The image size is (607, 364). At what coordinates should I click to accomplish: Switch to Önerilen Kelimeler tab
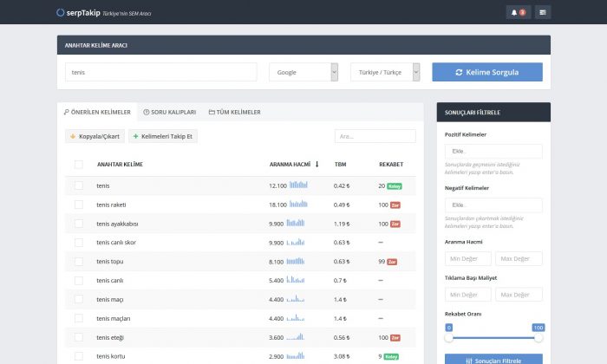97,112
